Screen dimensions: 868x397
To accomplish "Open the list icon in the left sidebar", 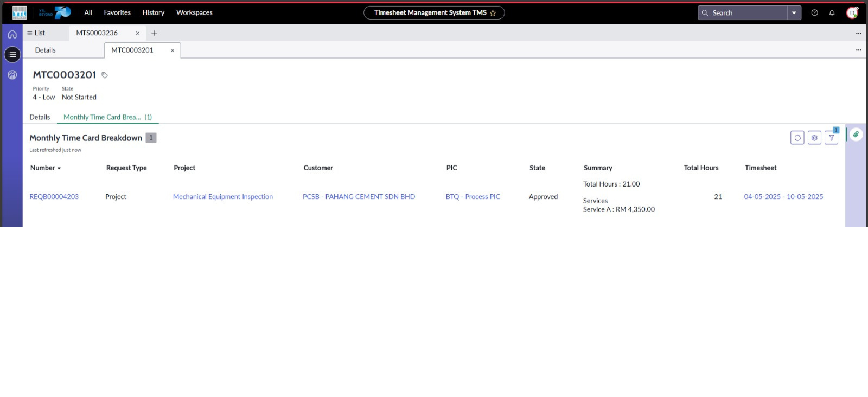I will 12,54.
